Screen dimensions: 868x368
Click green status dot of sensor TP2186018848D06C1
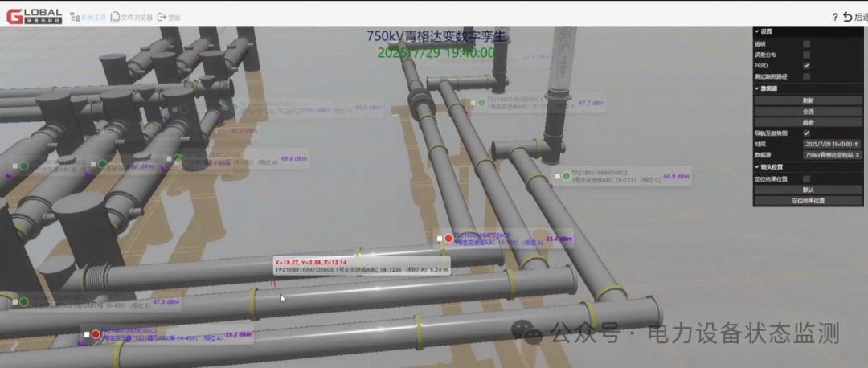click(481, 102)
